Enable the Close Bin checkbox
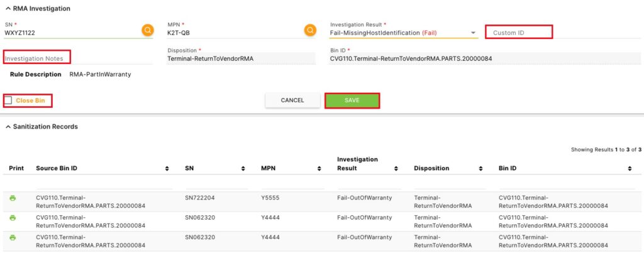This screenshot has height=253, width=644. tap(9, 100)
